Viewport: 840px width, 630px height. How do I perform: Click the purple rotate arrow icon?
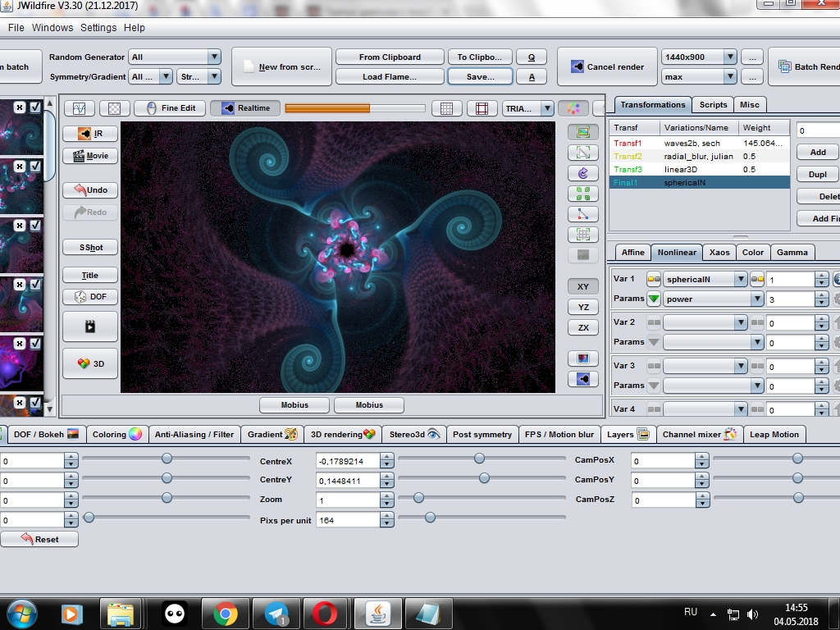[x=583, y=173]
